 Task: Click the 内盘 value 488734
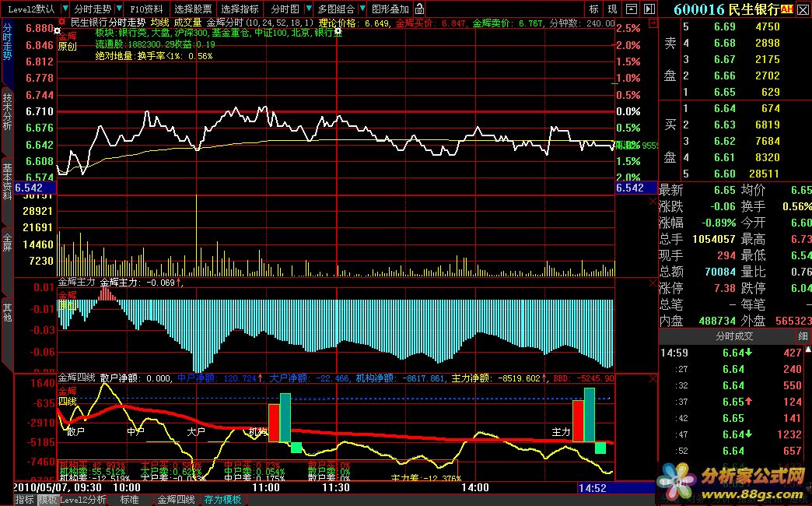717,321
